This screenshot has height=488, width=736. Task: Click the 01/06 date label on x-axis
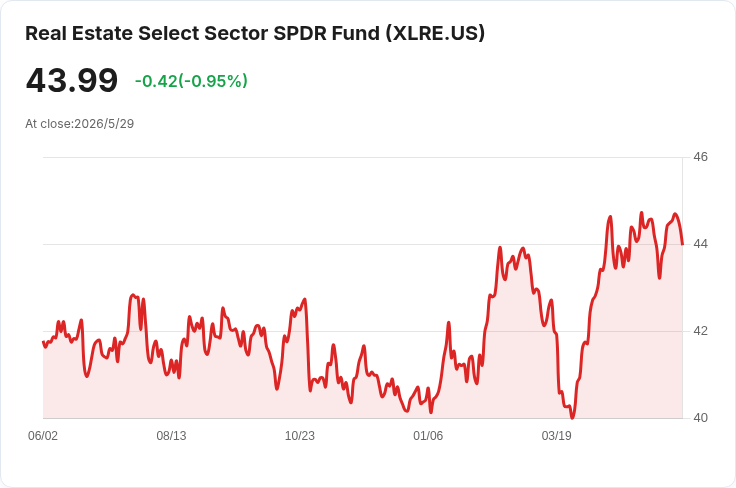click(x=428, y=435)
